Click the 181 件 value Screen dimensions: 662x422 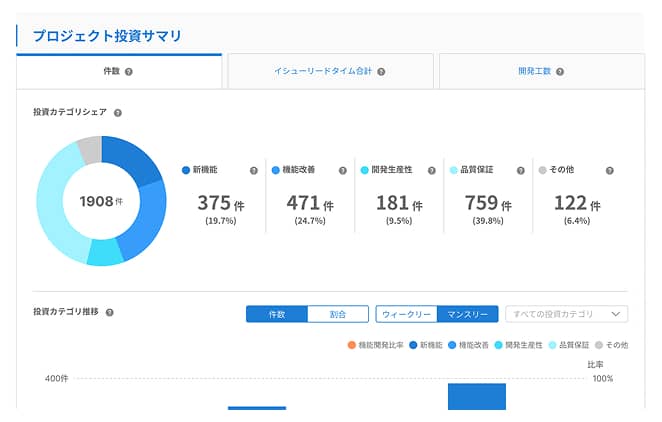click(399, 203)
